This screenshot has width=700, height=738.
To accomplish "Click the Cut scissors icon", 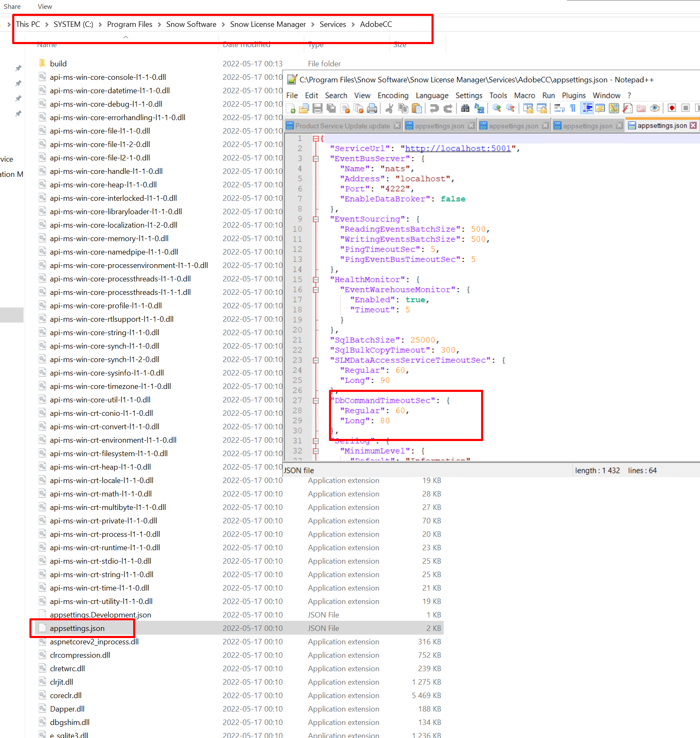I will point(389,108).
